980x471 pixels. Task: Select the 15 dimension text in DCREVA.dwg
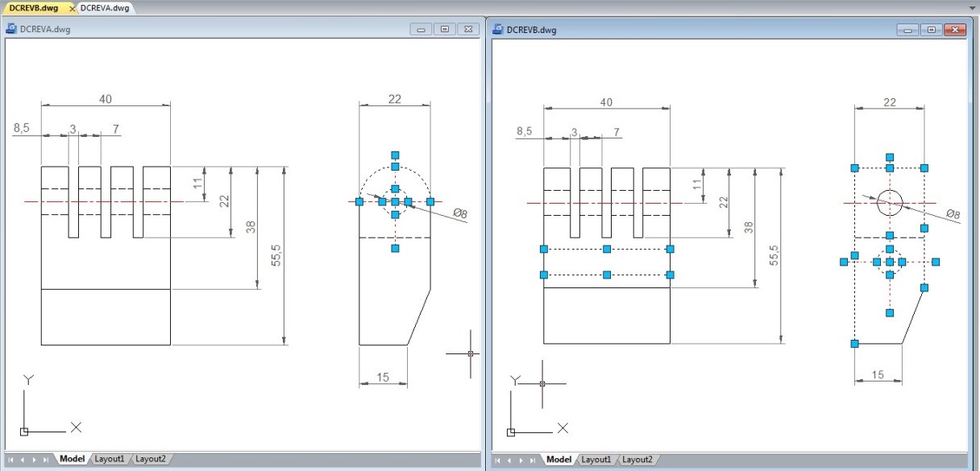click(383, 377)
